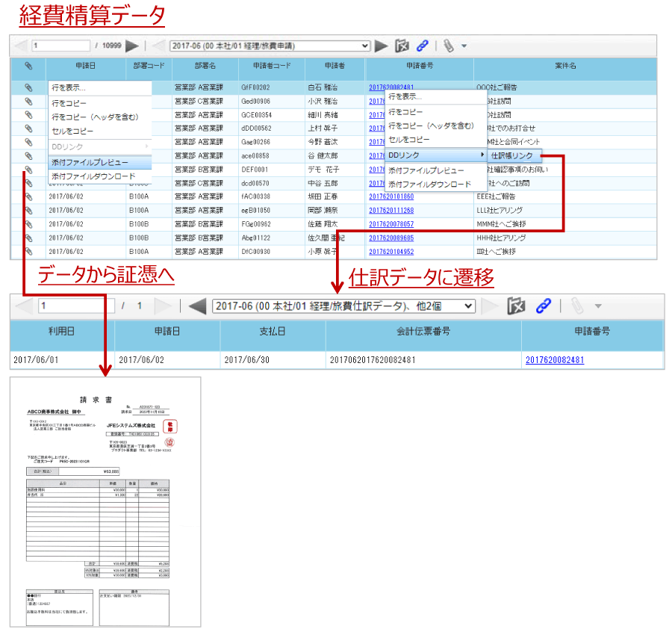Click the page number field in upper toolbar
Viewport: 672px width, 635px height.
[60, 46]
